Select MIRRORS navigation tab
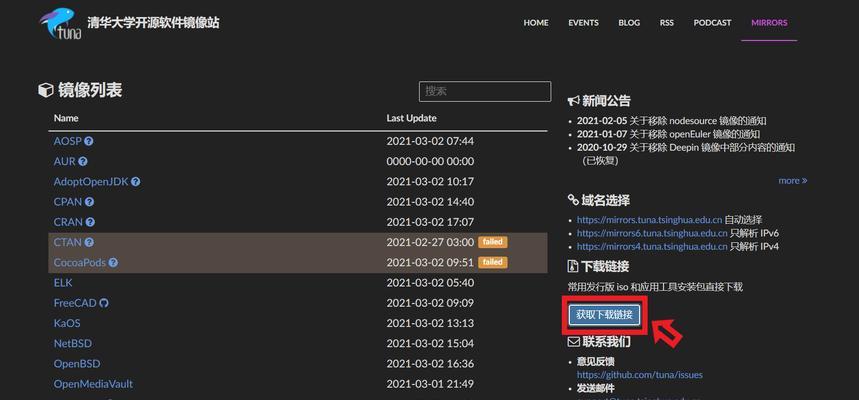 769,22
